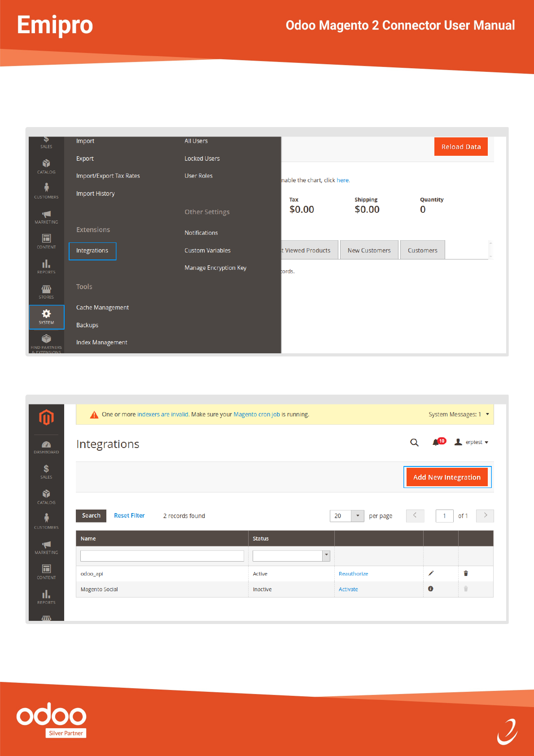534x756 pixels.
Task: Switch to New Customers tab
Action: tap(369, 250)
